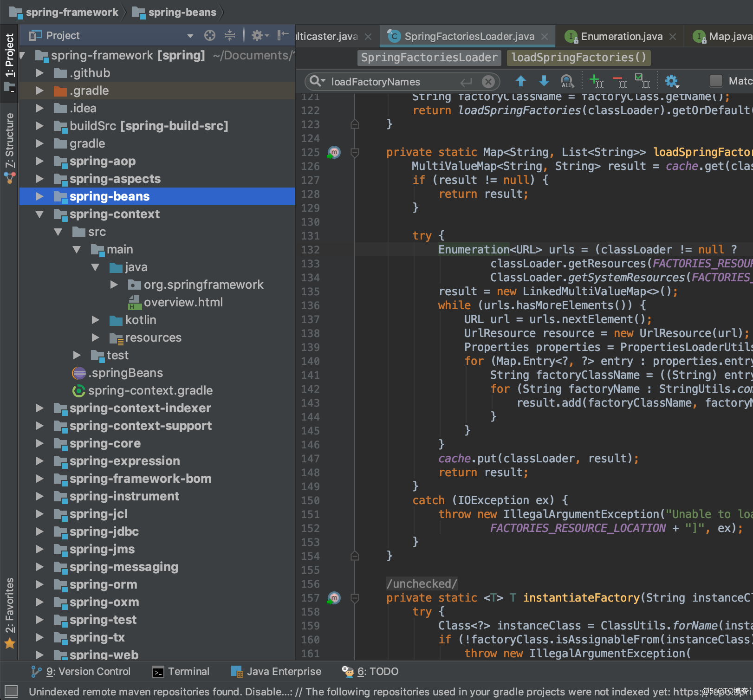Select overview.html file
753x700 pixels.
click(x=175, y=302)
